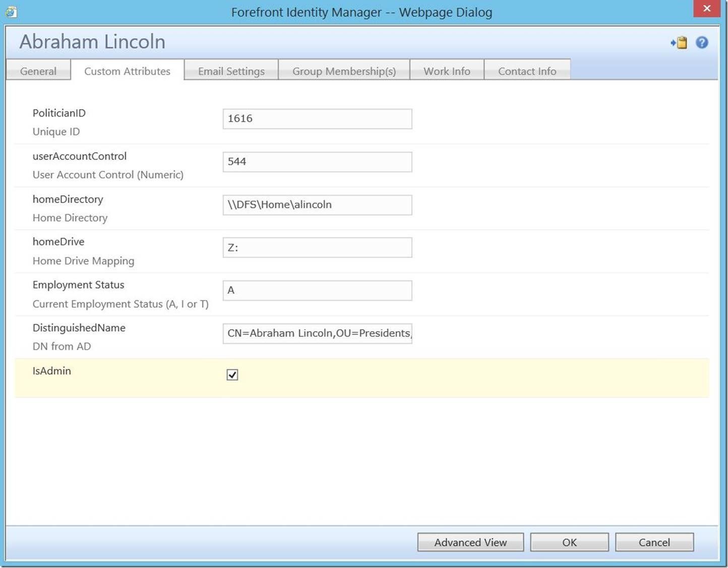Click the 'DN from AD' description
This screenshot has width=728, height=568.
pos(62,346)
